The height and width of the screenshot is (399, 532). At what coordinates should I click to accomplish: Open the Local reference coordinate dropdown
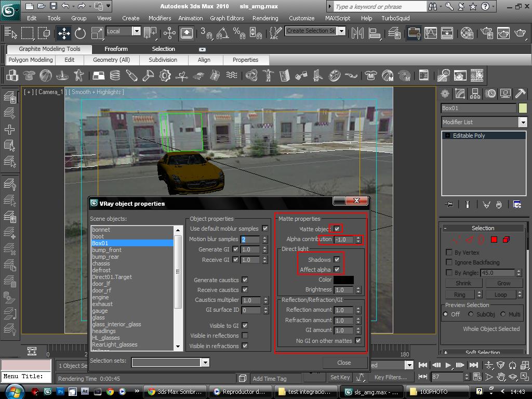(137, 31)
